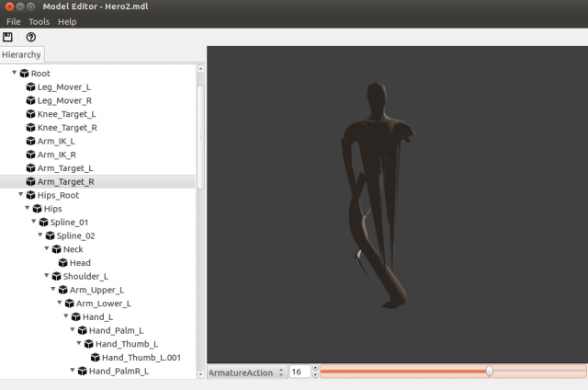
Task: Click the cube icon beside Arm_IK_R
Action: 30,155
